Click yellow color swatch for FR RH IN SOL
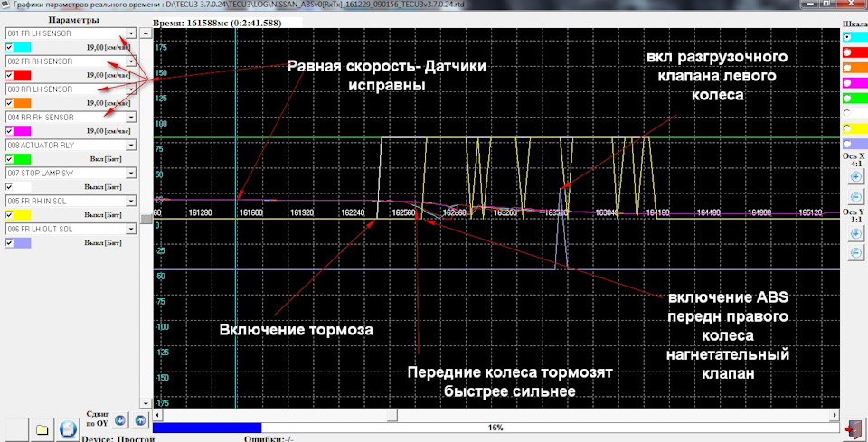Screen dimensions: 868x442 point(22,214)
